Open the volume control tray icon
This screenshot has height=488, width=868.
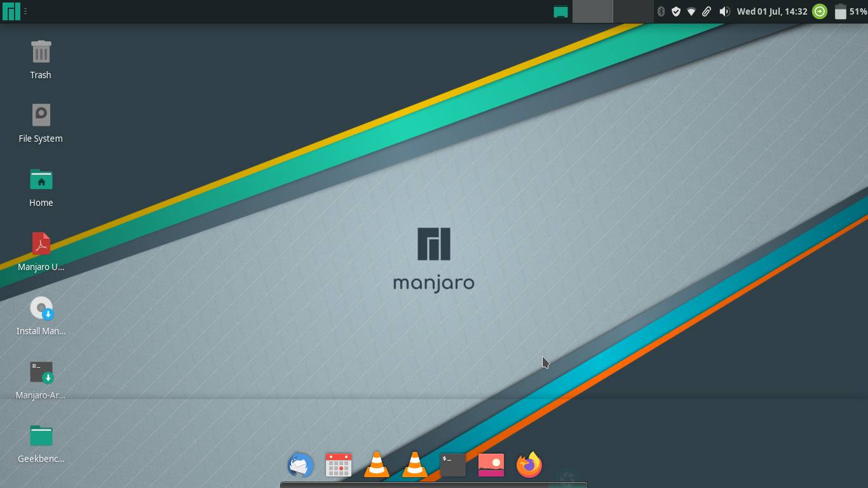[724, 11]
